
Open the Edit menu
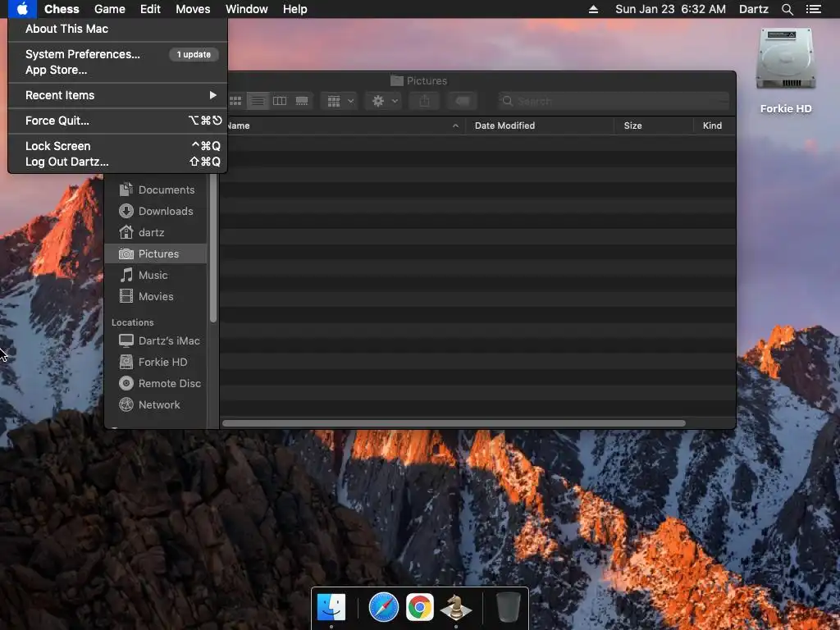point(151,9)
